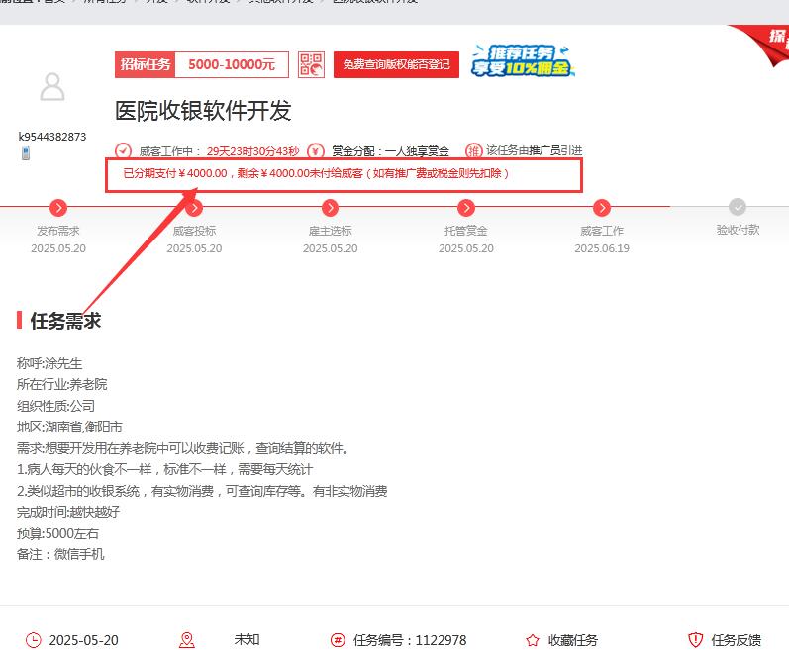Click the 威客投标 step marker
The width and height of the screenshot is (789, 672).
194,207
